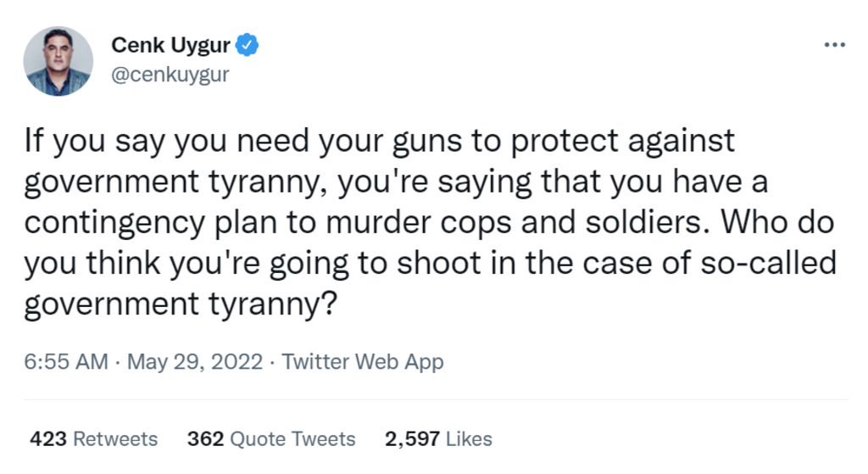Click the bold 423 retweet count number
Image resolution: width=868 pixels, height=474 pixels.
[48, 439]
